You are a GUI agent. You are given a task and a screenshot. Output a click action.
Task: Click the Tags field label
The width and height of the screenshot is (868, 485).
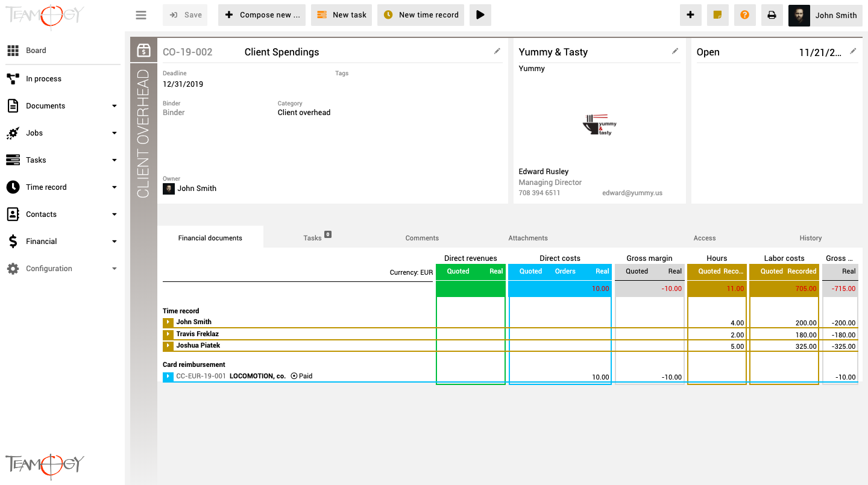pyautogui.click(x=342, y=74)
